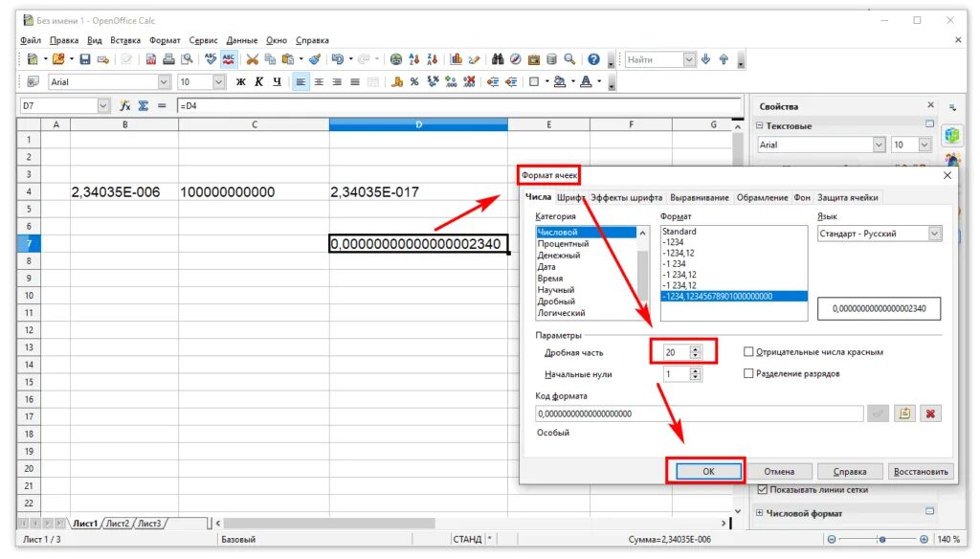980x559 pixels.
Task: Switch to Защита ячейки tab
Action: point(848,197)
